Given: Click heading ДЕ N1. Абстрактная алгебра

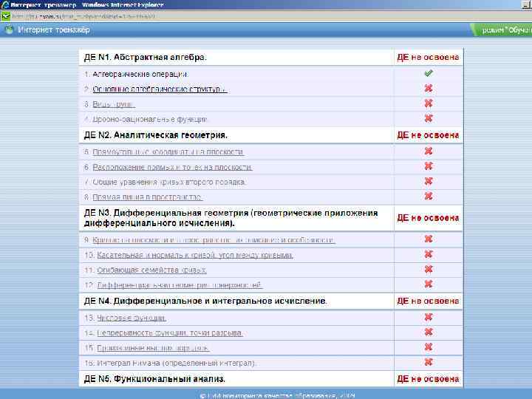Looking at the screenshot, I should coord(146,57).
